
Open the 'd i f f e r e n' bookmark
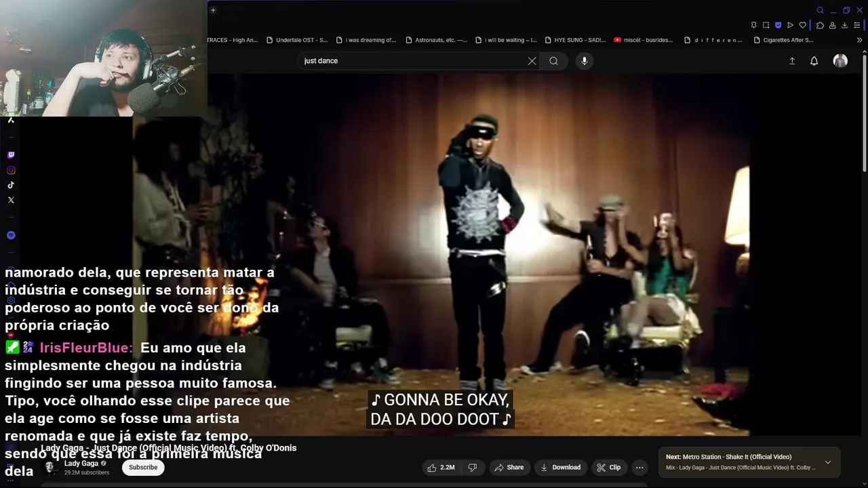click(x=713, y=40)
